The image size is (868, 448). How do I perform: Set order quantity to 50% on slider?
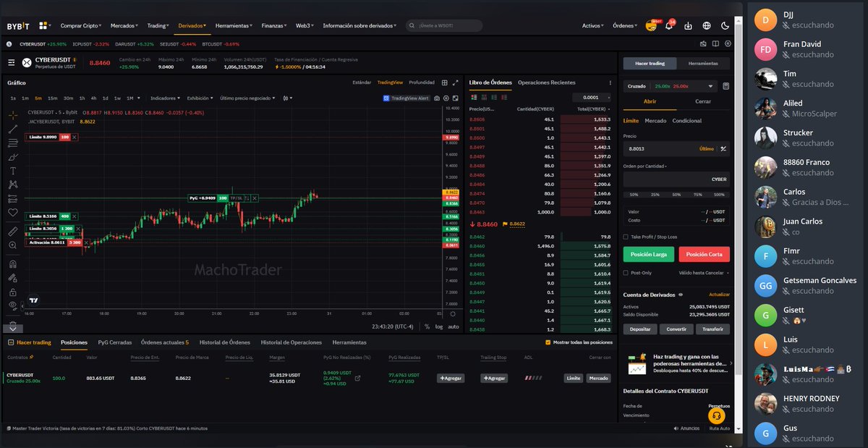[x=676, y=195]
